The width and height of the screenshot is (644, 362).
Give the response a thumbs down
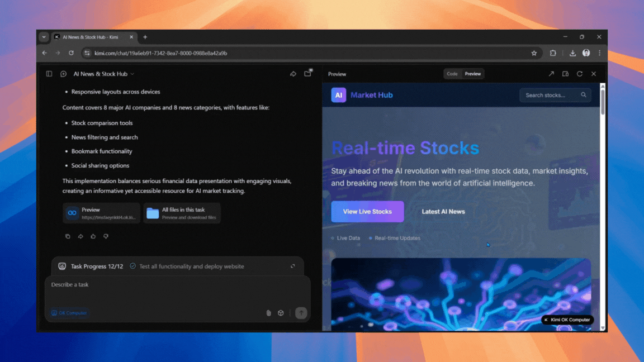click(106, 236)
